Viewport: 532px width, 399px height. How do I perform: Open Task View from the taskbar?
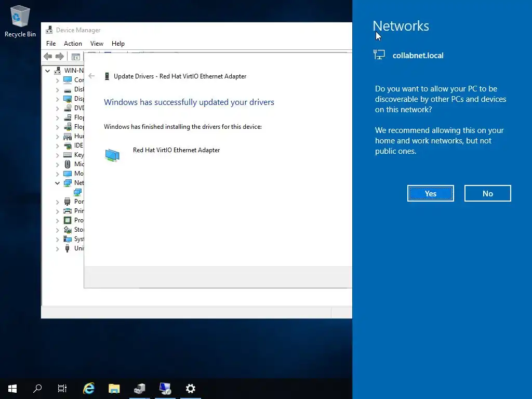[62, 388]
